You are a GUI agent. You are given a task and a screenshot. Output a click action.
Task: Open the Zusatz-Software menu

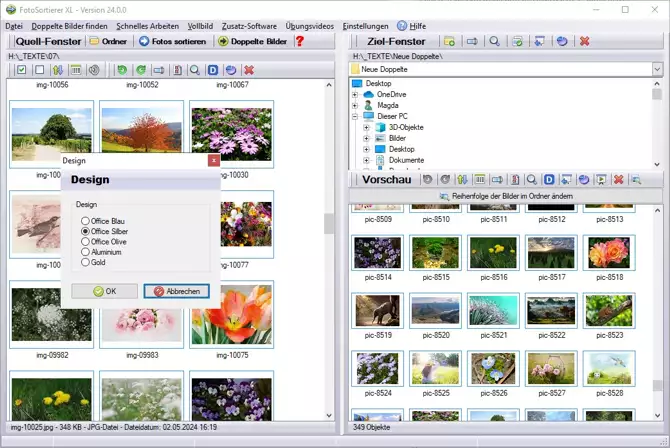(248, 24)
